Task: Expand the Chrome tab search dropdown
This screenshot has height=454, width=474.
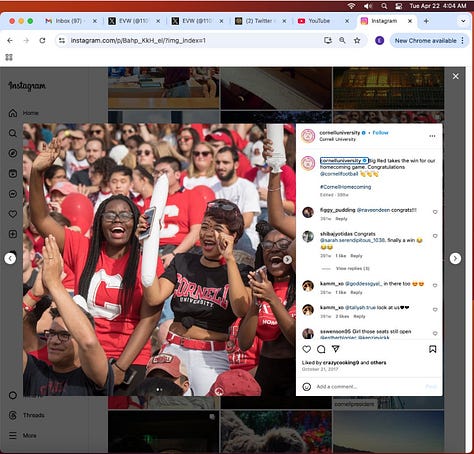Action: pyautogui.click(x=463, y=21)
